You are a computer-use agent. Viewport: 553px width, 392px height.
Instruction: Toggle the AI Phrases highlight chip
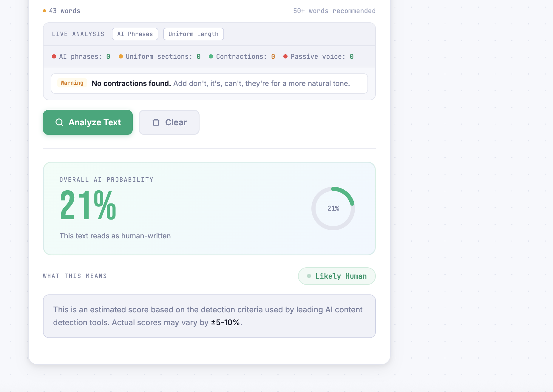135,34
